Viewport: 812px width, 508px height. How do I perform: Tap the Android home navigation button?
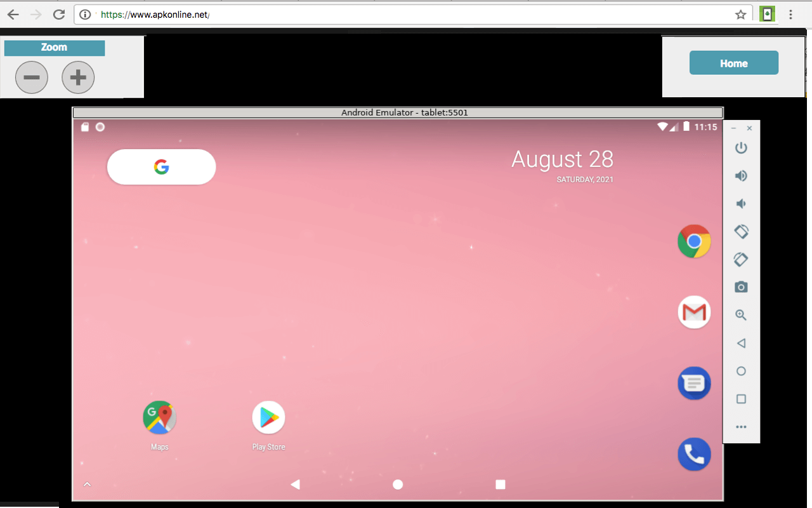click(398, 485)
